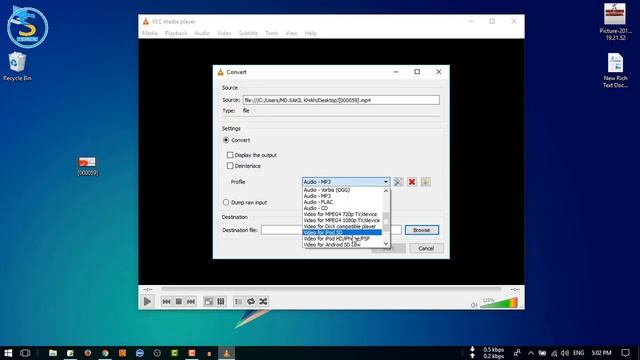This screenshot has width=640, height=360.
Task: Click the Source file path field
Action: pos(341,100)
